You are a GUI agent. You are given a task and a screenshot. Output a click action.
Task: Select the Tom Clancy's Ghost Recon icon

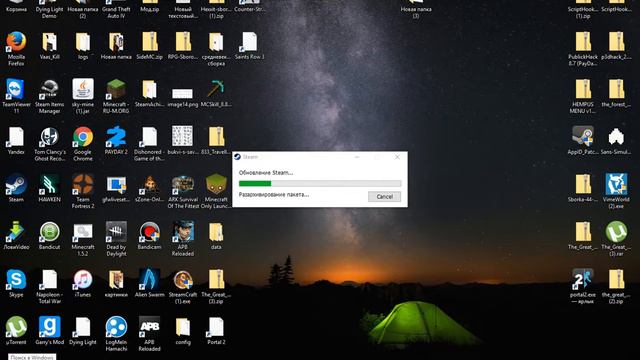49,137
